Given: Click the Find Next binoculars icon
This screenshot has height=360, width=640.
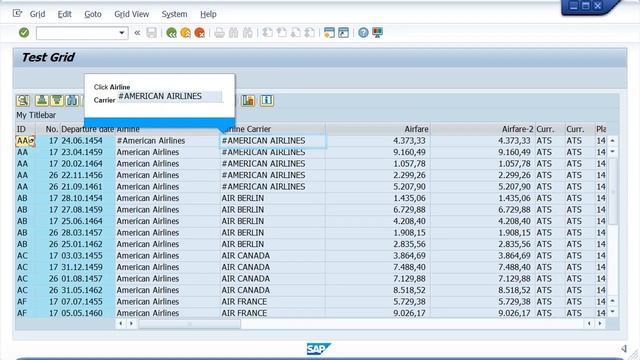Looking at the screenshot, I should [248, 33].
